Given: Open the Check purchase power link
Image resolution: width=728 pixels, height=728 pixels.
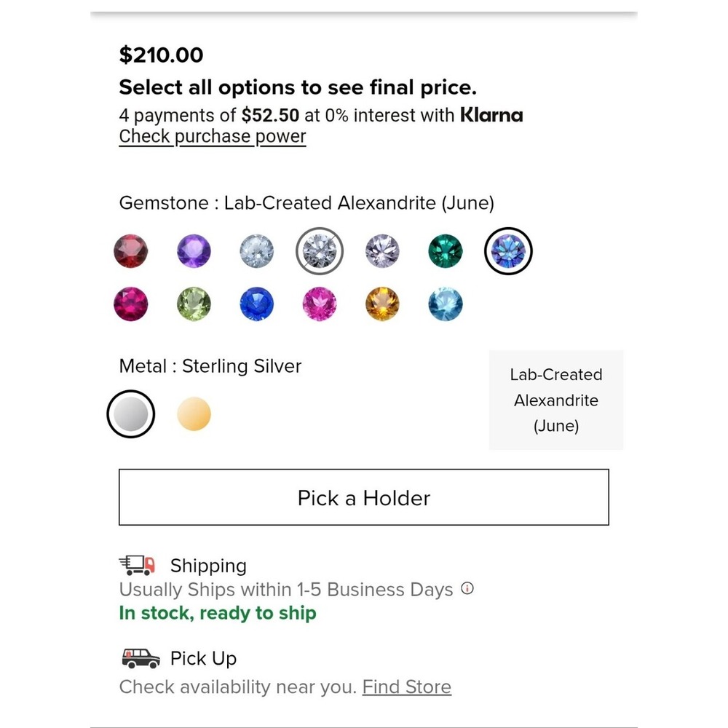Looking at the screenshot, I should pyautogui.click(x=213, y=137).
